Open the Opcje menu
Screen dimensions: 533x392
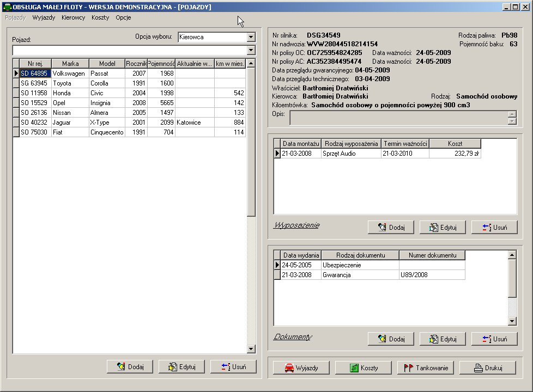[123, 17]
